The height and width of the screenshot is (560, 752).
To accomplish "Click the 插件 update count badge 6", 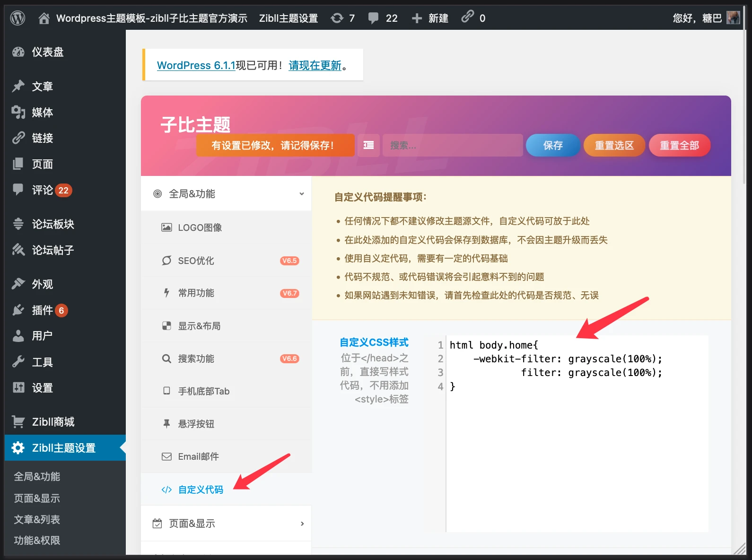I will click(61, 310).
